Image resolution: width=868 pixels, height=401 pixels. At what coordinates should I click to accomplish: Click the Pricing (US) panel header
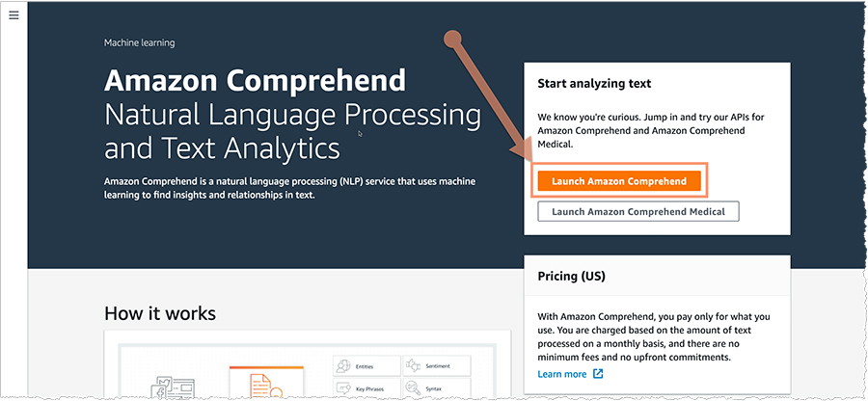[657, 276]
